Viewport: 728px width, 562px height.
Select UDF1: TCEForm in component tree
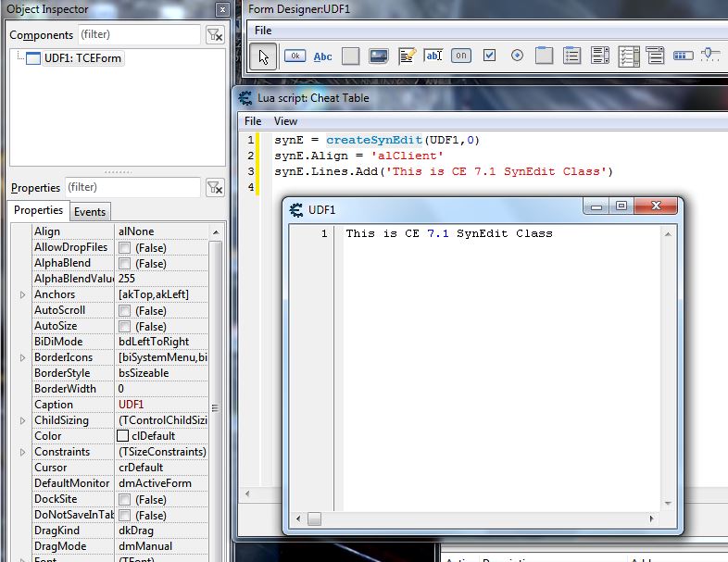click(82, 58)
